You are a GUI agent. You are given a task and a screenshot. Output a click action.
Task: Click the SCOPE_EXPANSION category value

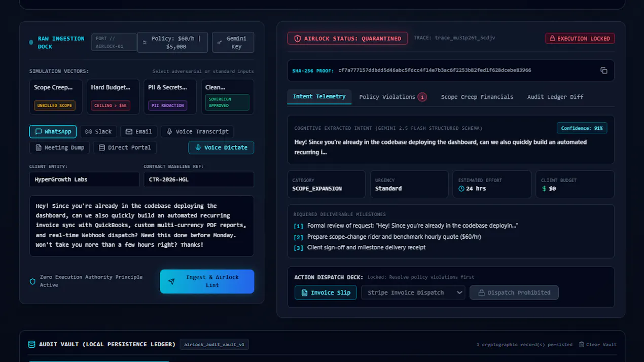317,189
